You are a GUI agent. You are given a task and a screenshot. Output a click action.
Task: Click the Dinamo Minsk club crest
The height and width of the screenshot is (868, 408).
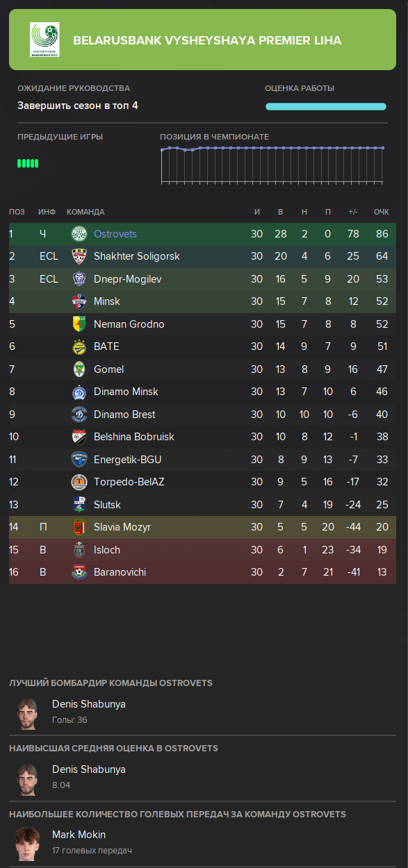79,392
